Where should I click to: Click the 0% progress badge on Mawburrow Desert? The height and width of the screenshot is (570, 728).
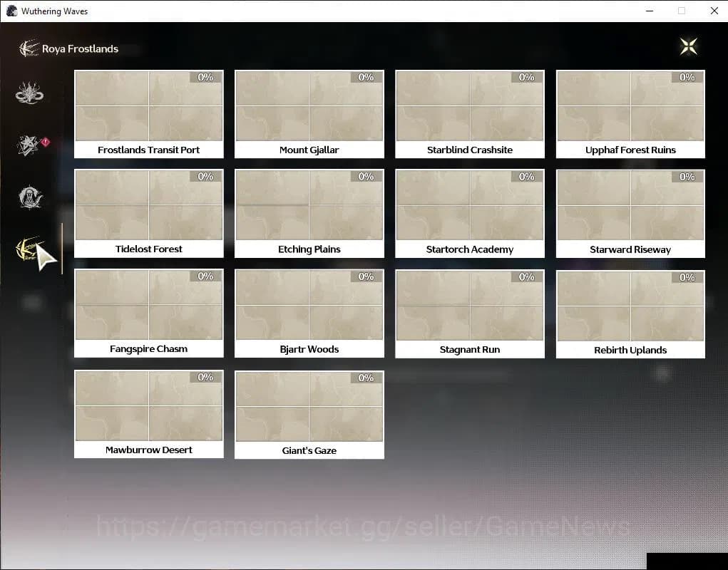click(x=205, y=377)
